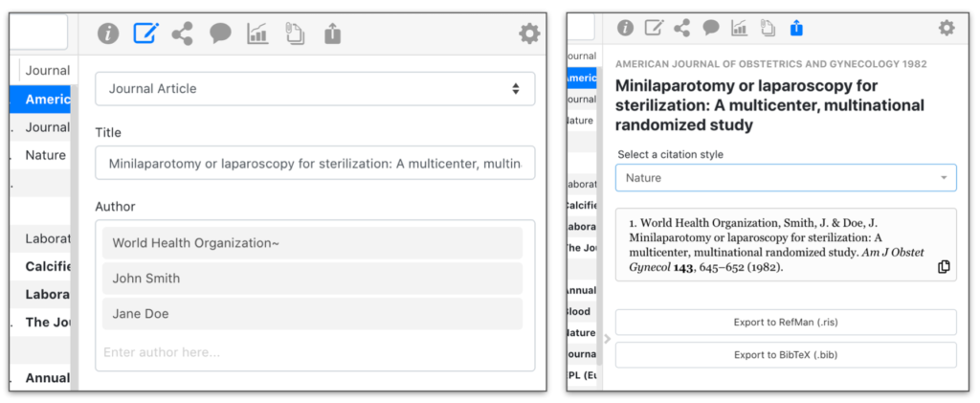Viewport: 980px width, 403px height.
Task: Select the blue edit pencil icon
Action: tap(145, 34)
